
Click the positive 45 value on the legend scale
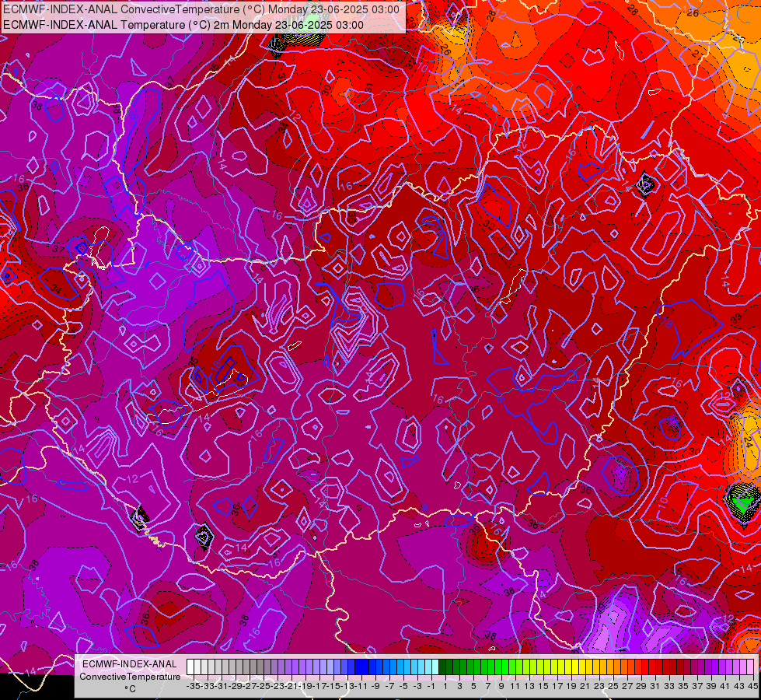(x=752, y=686)
